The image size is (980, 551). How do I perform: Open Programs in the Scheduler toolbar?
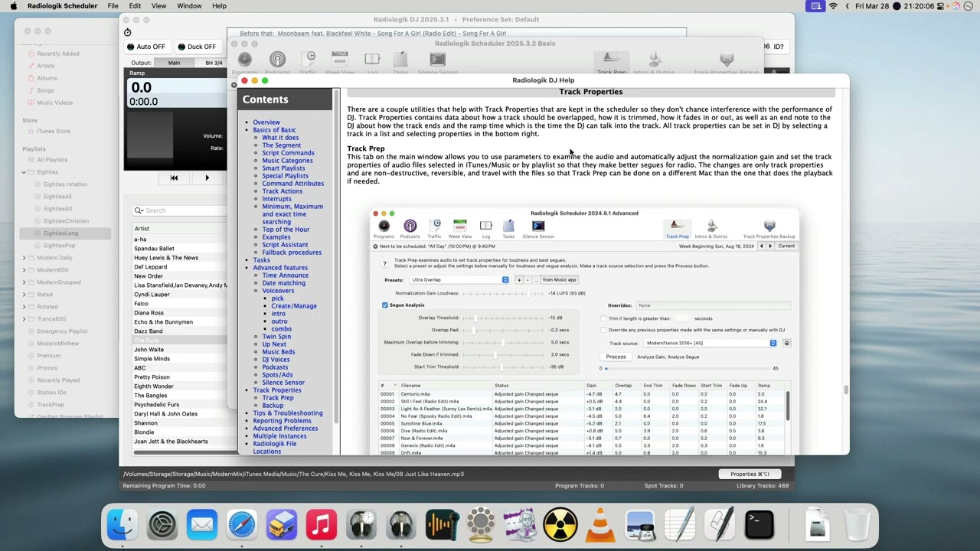pyautogui.click(x=244, y=63)
